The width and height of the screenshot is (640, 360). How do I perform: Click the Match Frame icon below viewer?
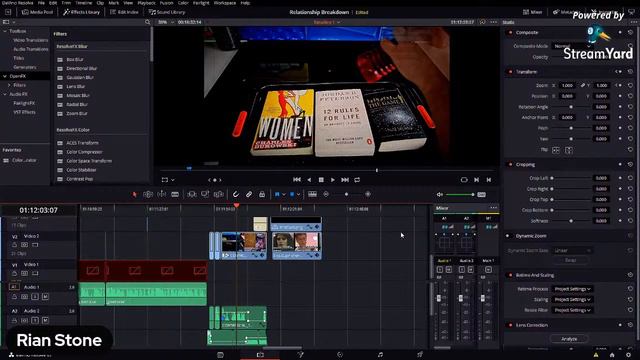(x=464, y=180)
